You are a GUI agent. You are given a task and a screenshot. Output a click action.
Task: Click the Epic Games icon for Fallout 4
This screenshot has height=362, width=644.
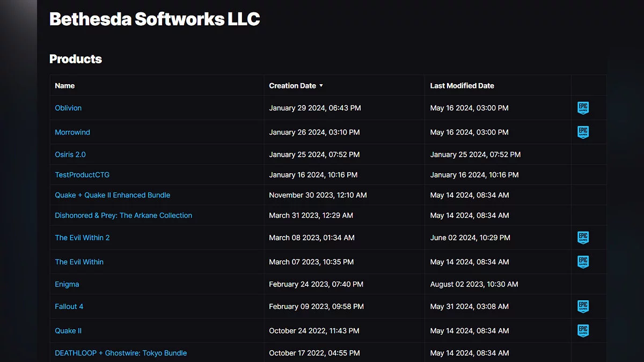click(583, 306)
